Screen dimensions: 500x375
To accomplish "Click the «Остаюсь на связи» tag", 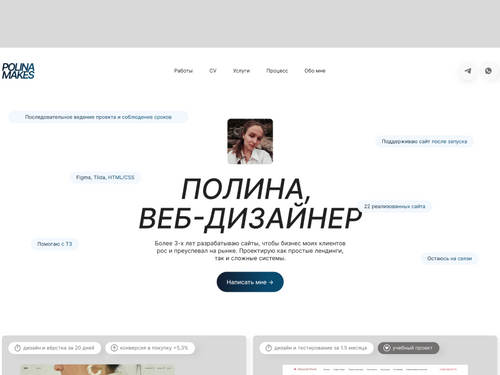I will click(x=449, y=258).
